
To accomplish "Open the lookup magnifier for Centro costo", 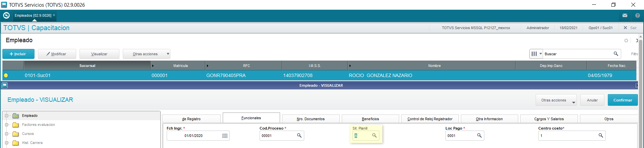I will coord(601,135).
